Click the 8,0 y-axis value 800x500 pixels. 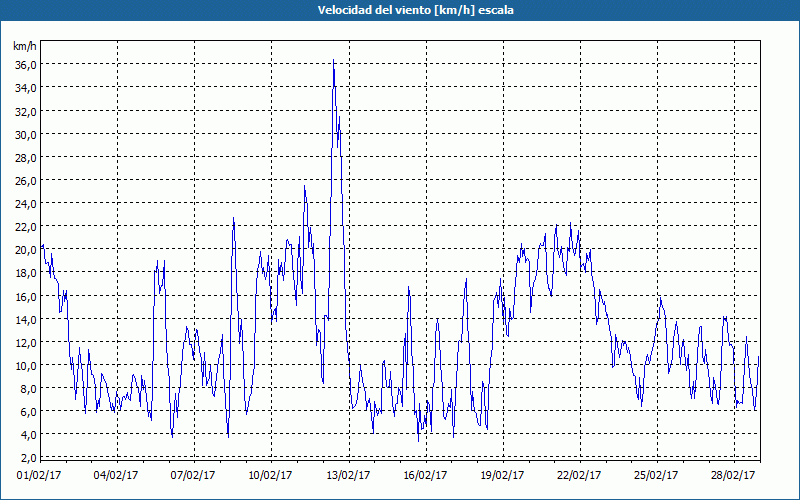coord(28,388)
